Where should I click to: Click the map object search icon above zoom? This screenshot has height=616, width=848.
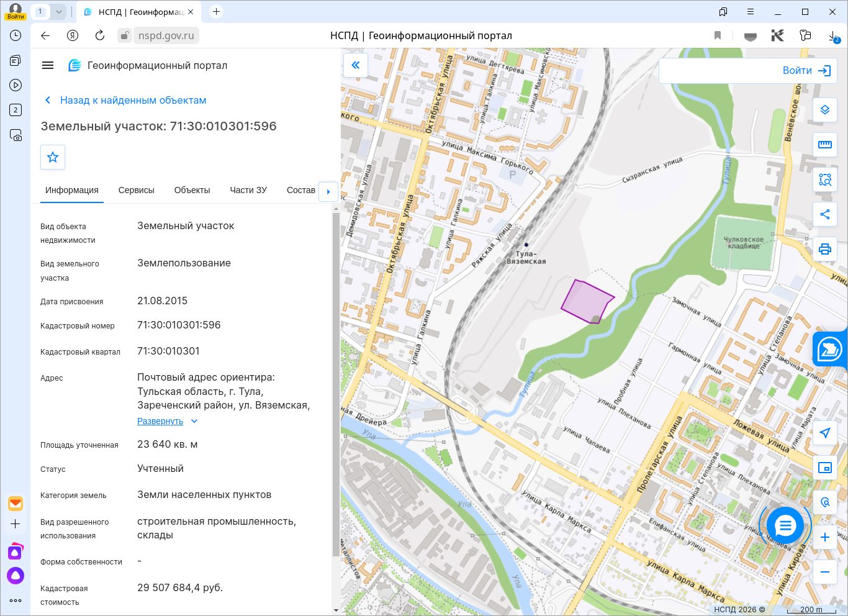click(x=825, y=502)
